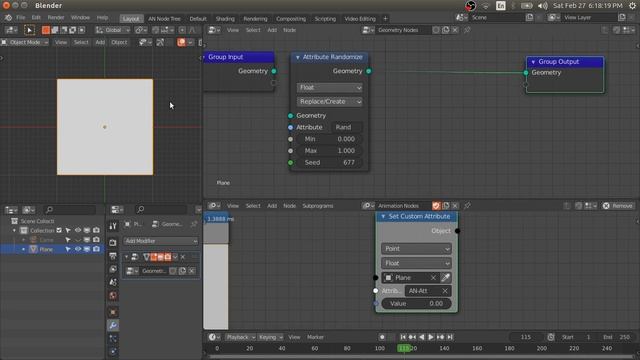Open the Particles properties tab
640x360 pixels.
tap(113, 339)
